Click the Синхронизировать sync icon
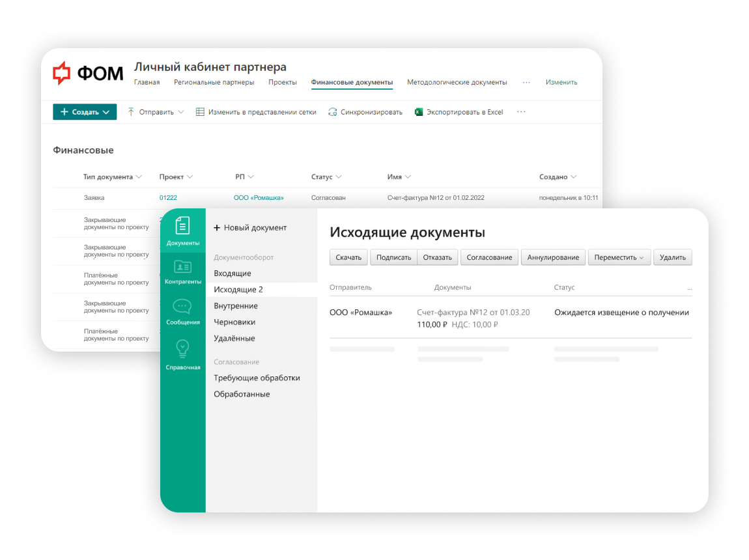This screenshot has height=560, width=749. point(332,111)
